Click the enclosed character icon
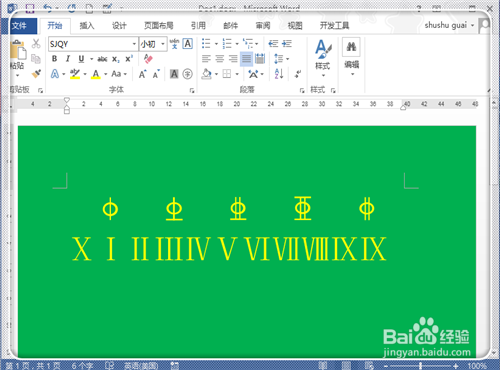This screenshot has height=370, width=500. point(188,74)
